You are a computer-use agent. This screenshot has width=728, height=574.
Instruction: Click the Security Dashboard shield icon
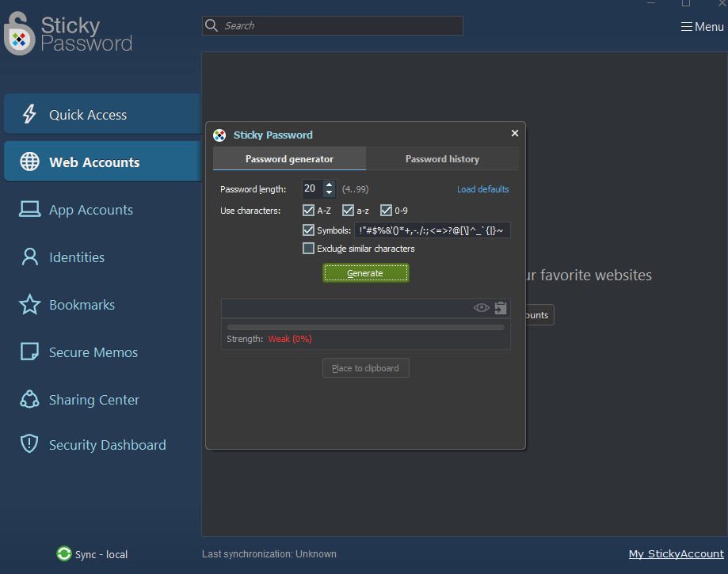29,443
